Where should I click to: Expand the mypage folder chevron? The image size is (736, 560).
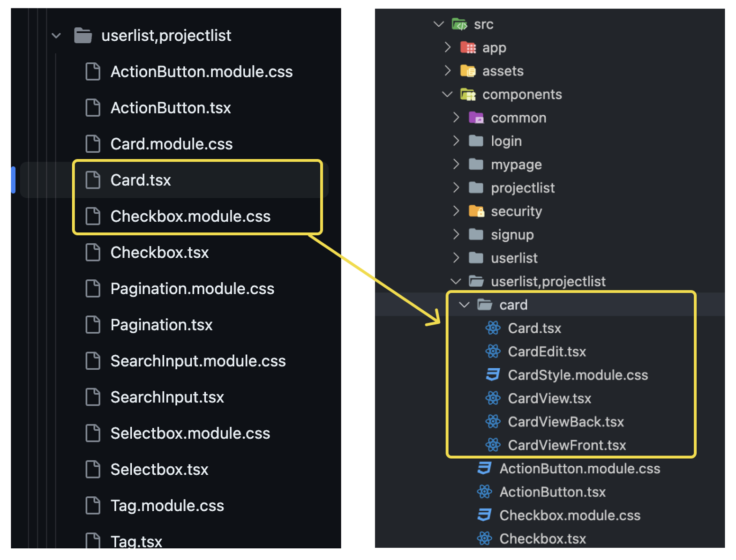456,164
